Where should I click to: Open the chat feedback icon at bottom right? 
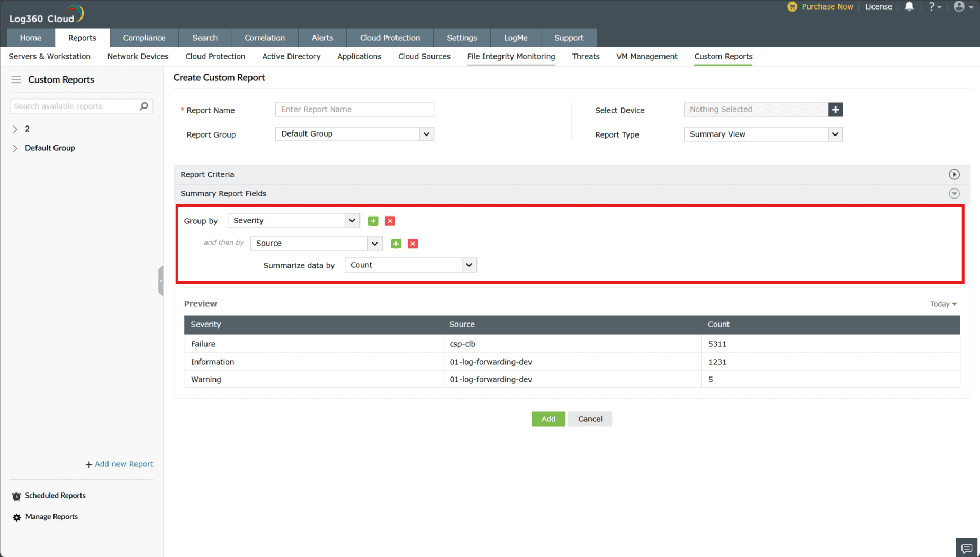pyautogui.click(x=966, y=547)
